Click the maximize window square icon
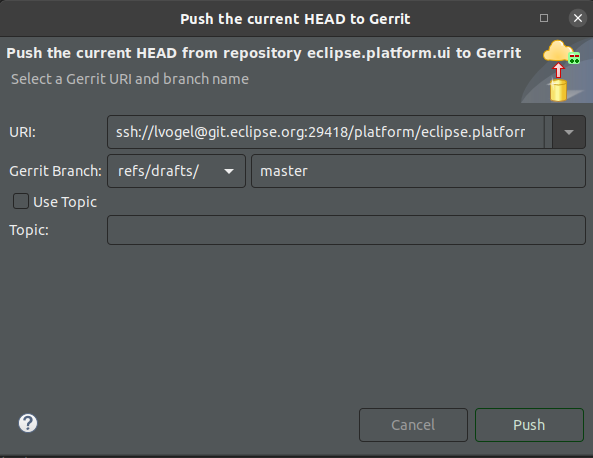 click(x=544, y=18)
